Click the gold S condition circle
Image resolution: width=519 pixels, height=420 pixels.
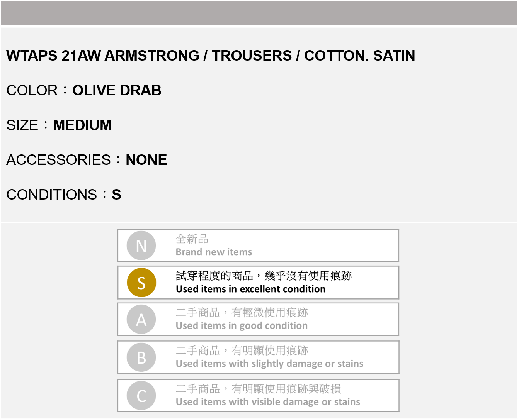pyautogui.click(x=141, y=283)
